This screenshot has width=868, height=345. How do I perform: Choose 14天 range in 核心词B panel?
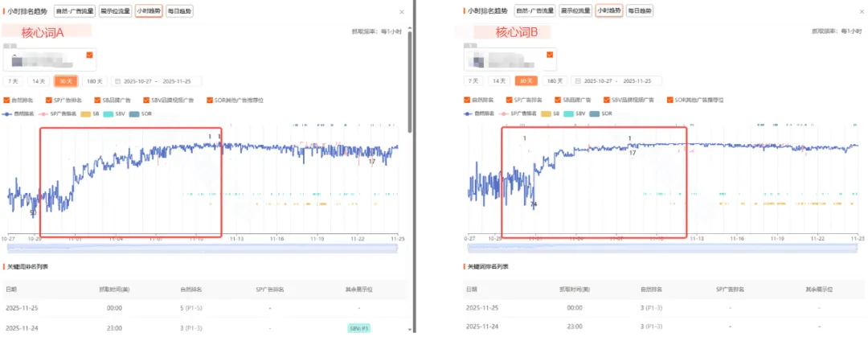(x=499, y=81)
